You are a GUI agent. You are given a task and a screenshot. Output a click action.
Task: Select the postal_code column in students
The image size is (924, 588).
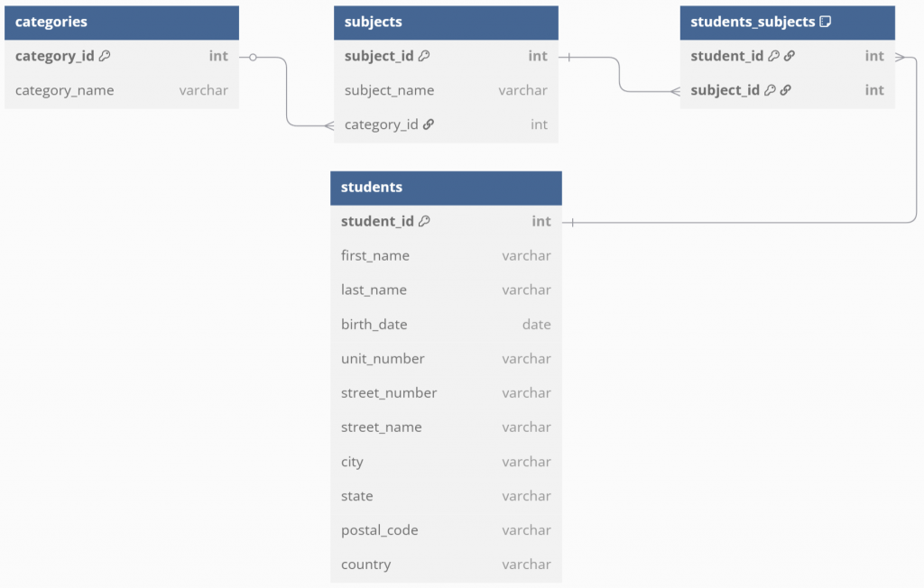[x=446, y=530]
